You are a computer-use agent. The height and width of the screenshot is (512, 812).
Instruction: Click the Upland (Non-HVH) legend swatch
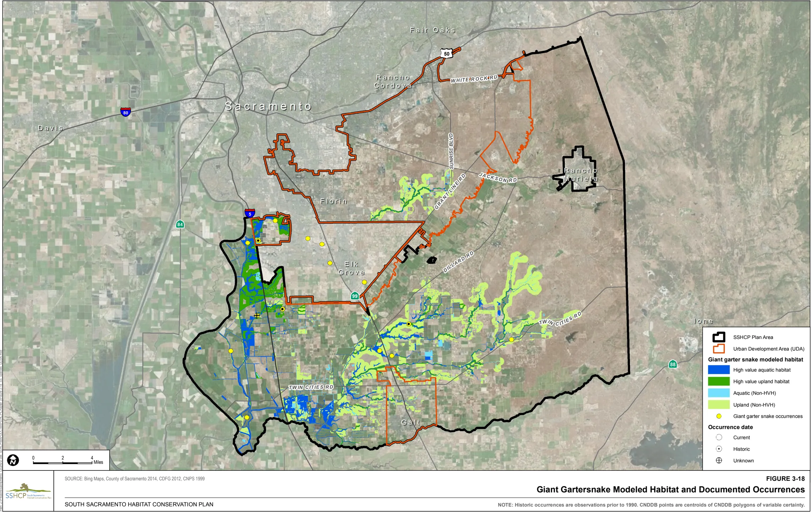coord(719,405)
